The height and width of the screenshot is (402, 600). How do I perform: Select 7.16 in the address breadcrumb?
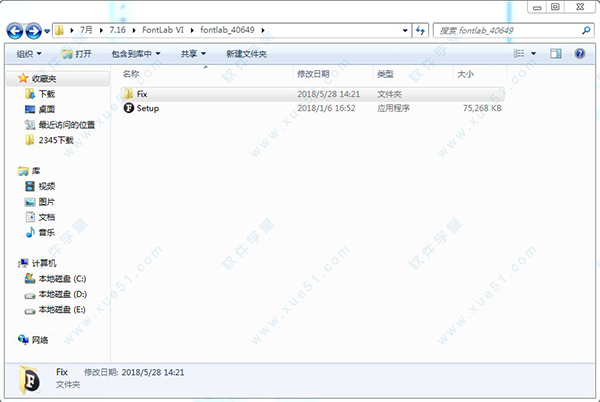coord(117,30)
